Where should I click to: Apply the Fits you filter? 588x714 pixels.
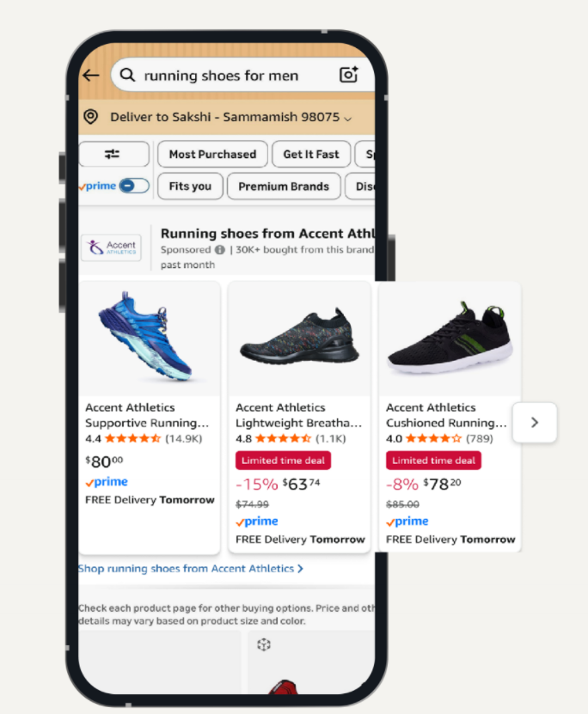190,186
